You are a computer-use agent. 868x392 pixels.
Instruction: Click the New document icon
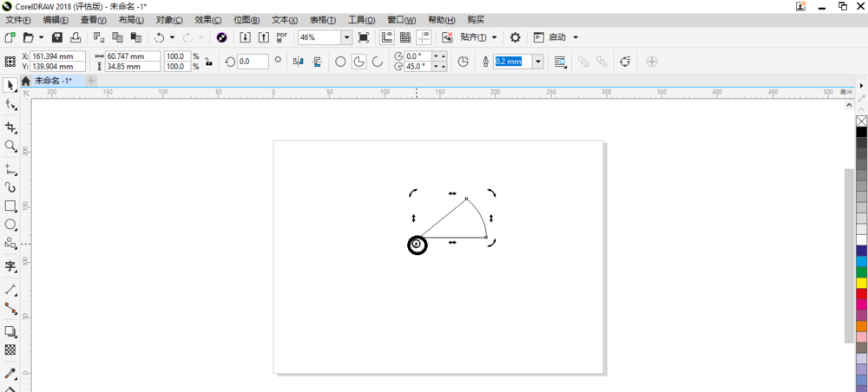point(10,37)
